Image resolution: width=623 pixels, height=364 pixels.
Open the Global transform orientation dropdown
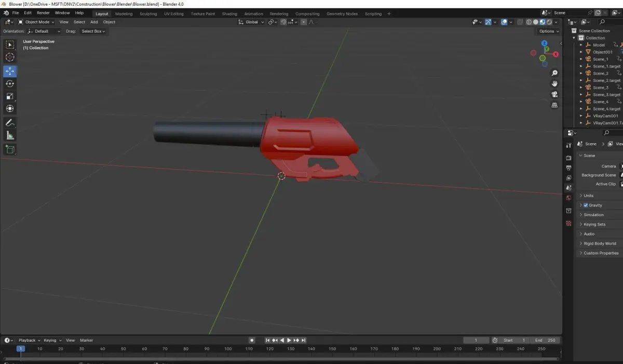[251, 22]
